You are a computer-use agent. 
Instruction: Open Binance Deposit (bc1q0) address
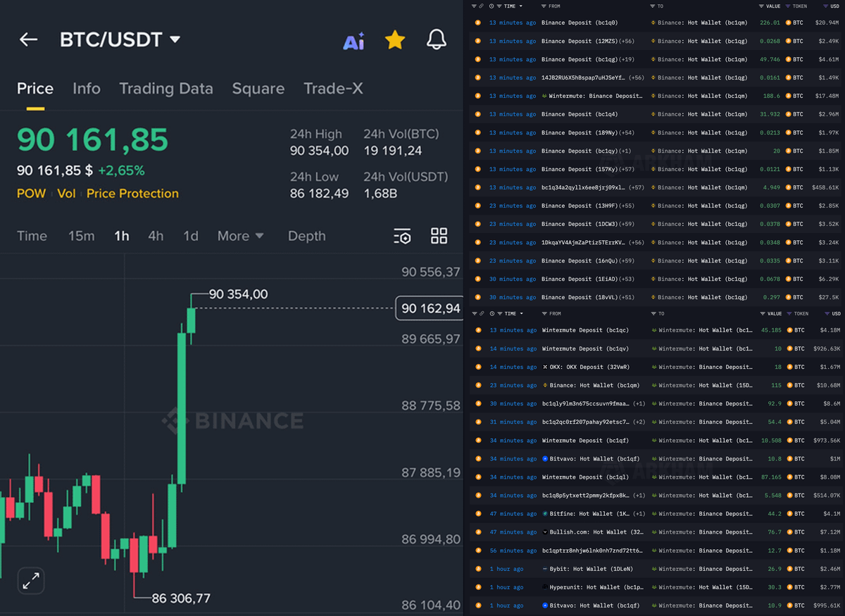[580, 23]
